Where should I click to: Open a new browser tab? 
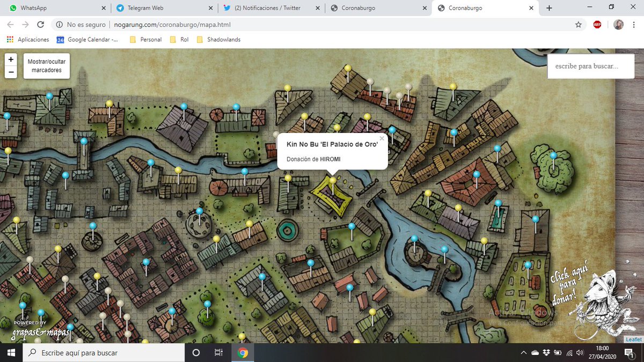(549, 8)
